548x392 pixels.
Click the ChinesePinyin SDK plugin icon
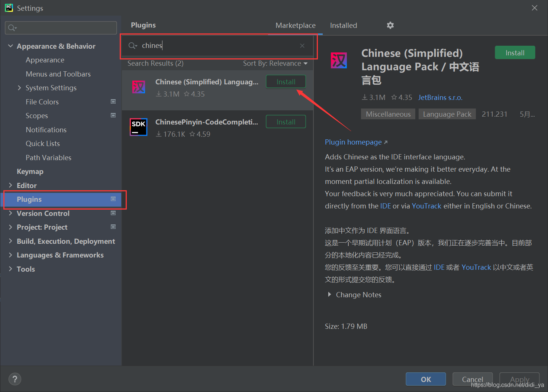coord(139,127)
